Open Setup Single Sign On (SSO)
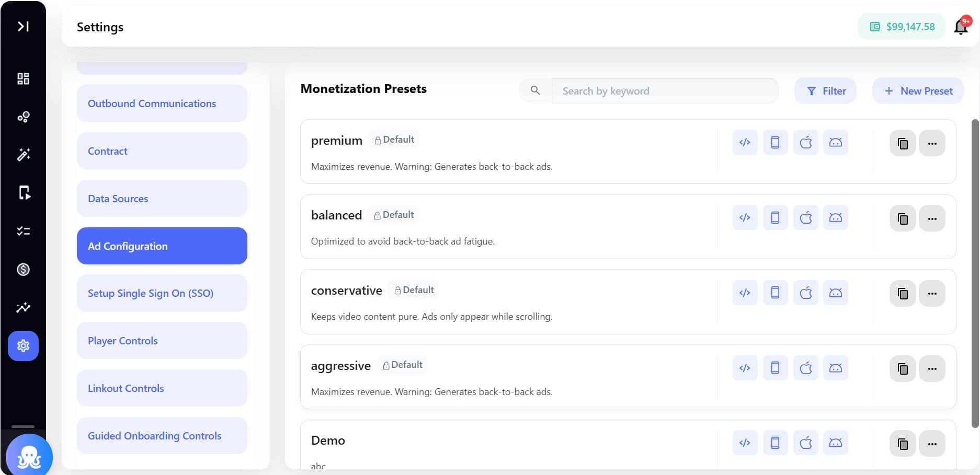The width and height of the screenshot is (980, 475). click(162, 293)
